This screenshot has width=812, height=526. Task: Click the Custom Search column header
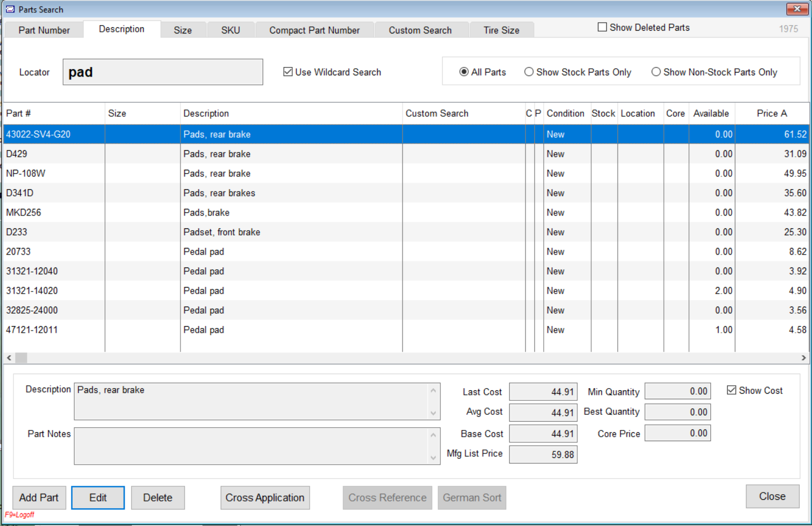pyautogui.click(x=463, y=113)
